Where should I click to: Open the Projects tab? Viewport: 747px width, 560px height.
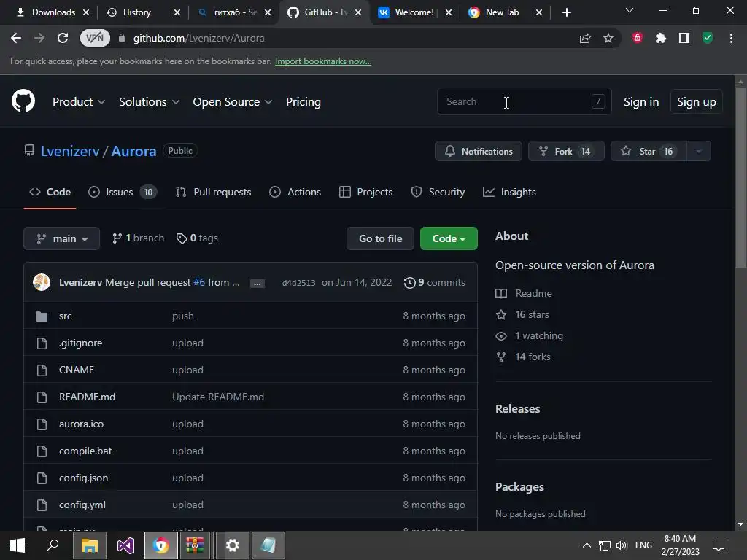click(366, 192)
